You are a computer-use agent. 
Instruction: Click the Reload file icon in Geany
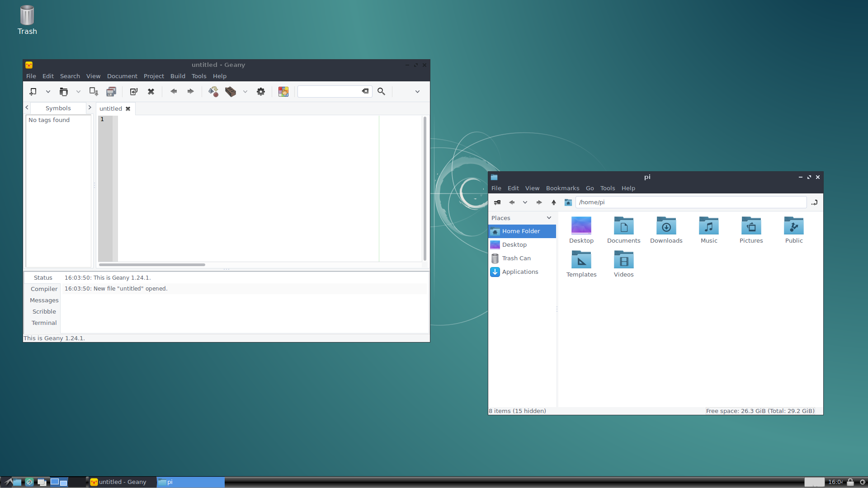133,92
